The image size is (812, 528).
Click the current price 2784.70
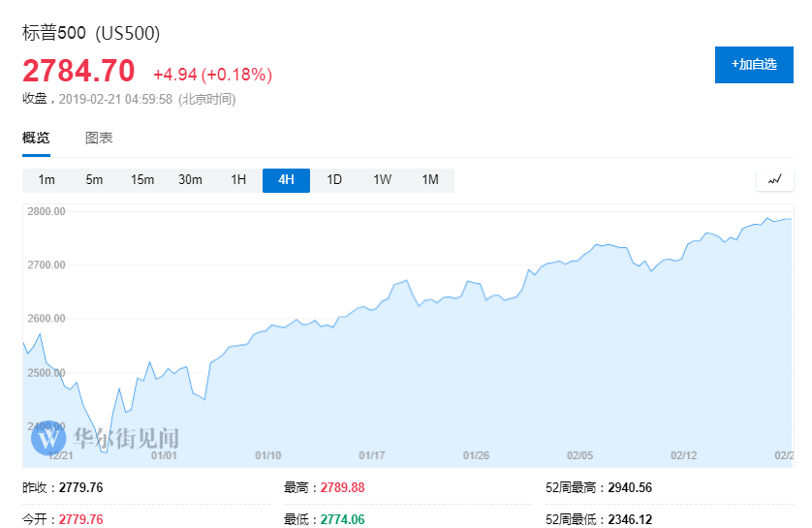[x=78, y=71]
